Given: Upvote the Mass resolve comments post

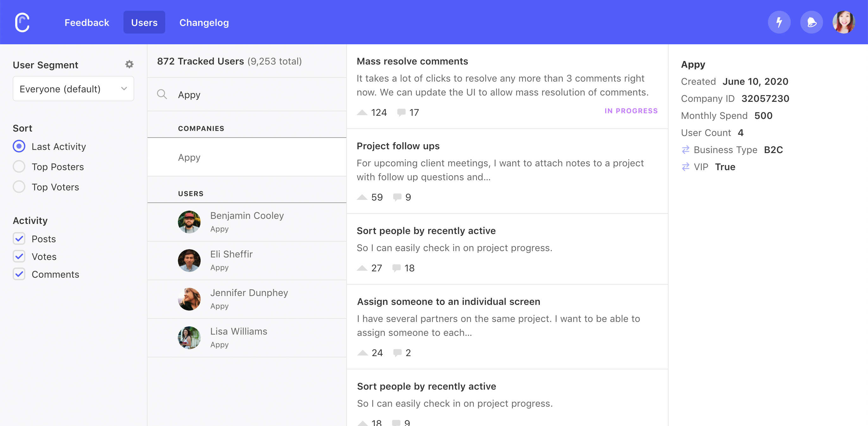Looking at the screenshot, I should tap(362, 113).
